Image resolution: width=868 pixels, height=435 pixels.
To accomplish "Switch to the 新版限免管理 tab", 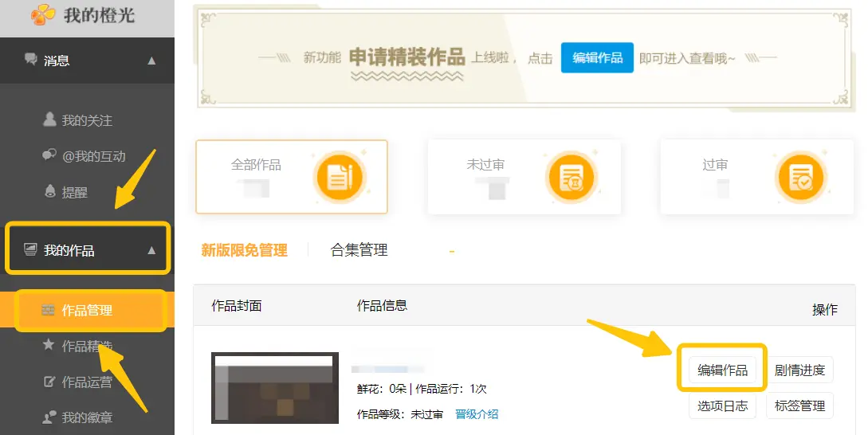I will click(x=244, y=250).
